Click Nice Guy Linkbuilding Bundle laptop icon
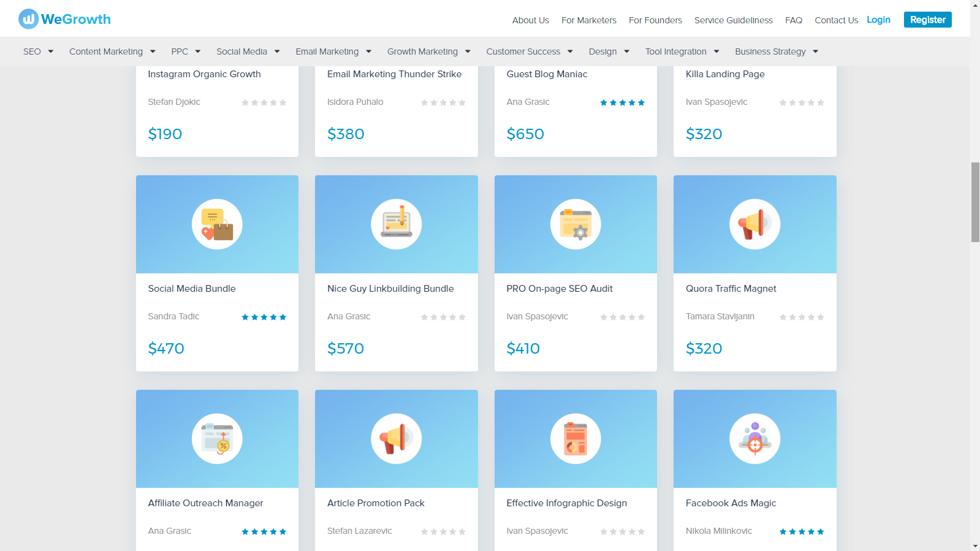Screen dimensions: 980x551 [397, 224]
